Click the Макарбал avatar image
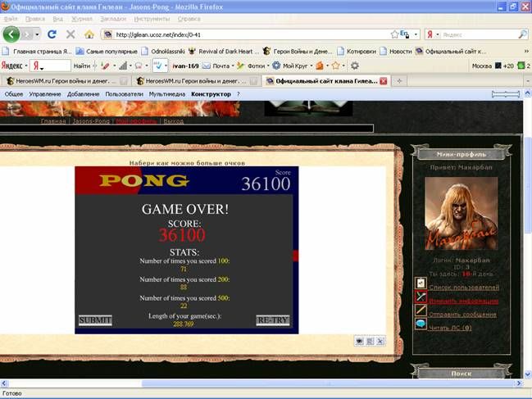Image resolution: width=532 pixels, height=399 pixels. coord(461,214)
